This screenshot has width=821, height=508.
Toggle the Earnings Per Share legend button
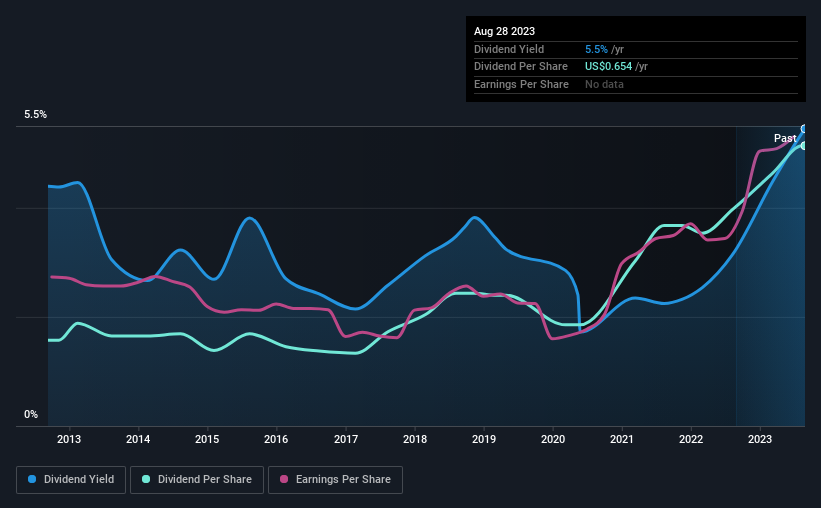point(335,480)
